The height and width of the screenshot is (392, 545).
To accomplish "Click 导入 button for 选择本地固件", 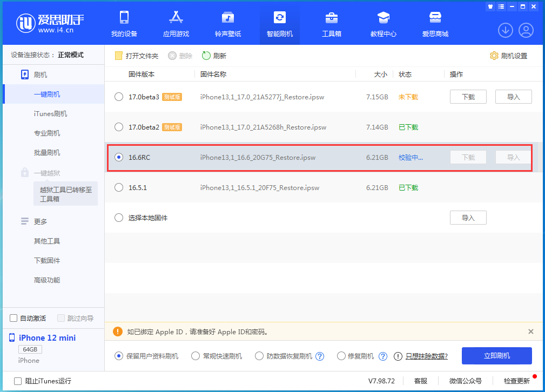I will (x=468, y=218).
